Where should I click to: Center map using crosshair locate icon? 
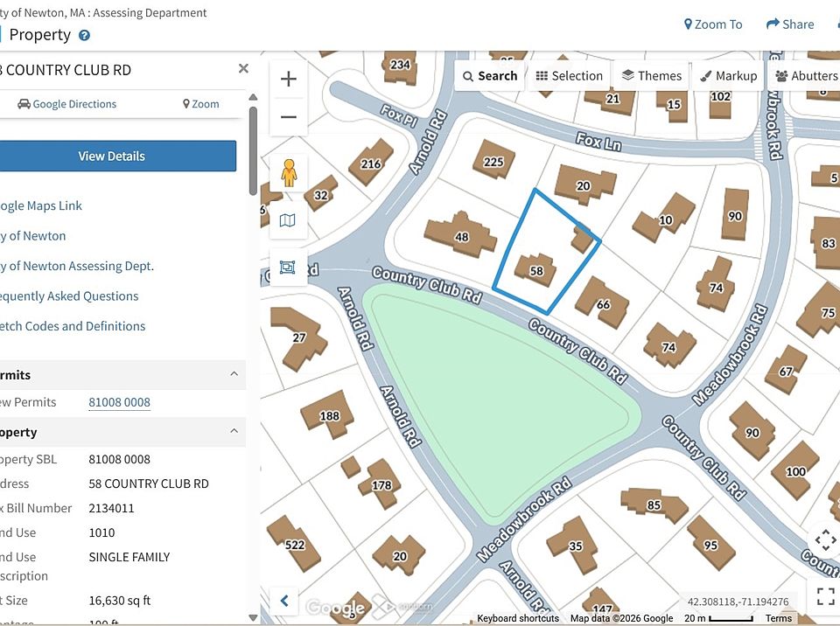[x=824, y=539]
